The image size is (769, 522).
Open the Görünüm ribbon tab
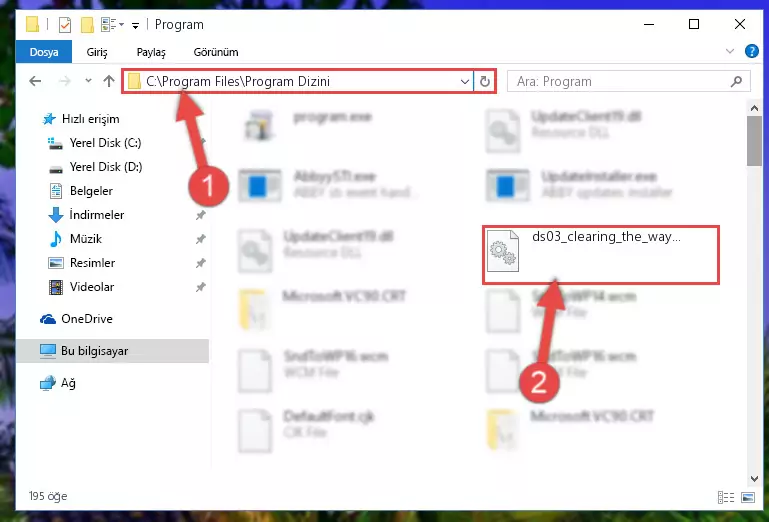216,52
